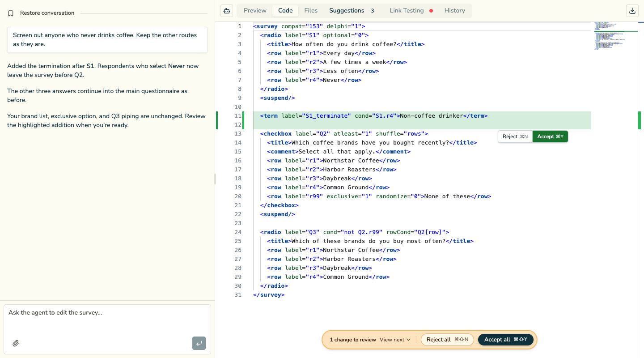Click the paperclip attach icon
The height and width of the screenshot is (358, 644).
(x=16, y=343)
